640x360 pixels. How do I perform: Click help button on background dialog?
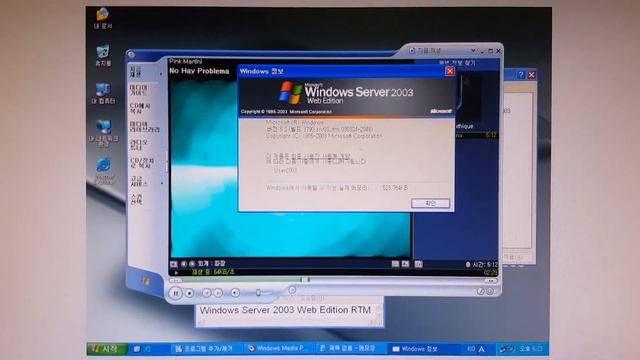(520, 75)
